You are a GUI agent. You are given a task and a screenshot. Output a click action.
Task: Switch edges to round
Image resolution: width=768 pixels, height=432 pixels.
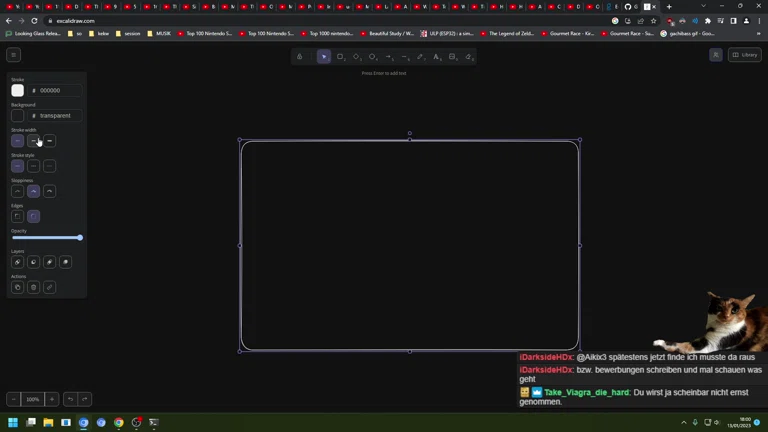point(33,216)
